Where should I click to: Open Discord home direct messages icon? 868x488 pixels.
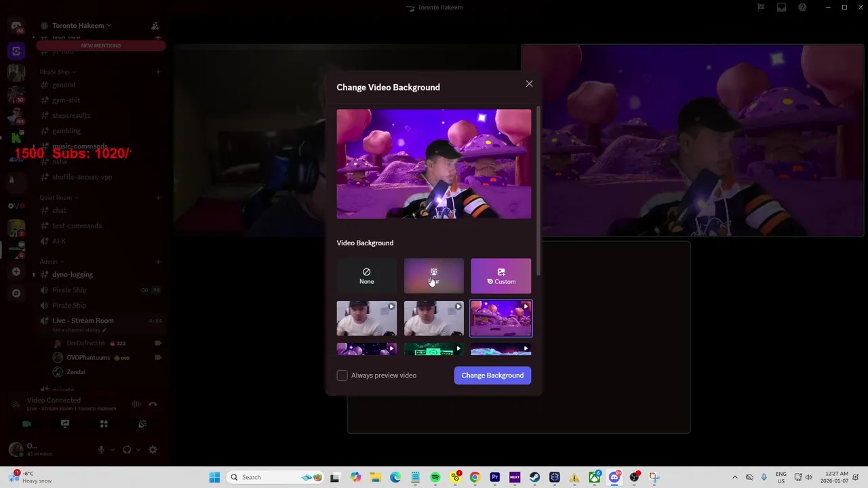(x=16, y=26)
